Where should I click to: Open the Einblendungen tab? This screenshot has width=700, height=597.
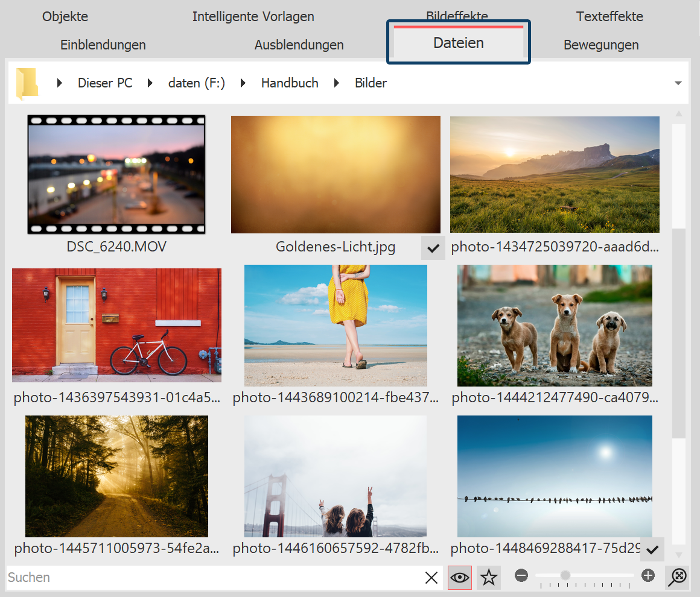tap(103, 45)
